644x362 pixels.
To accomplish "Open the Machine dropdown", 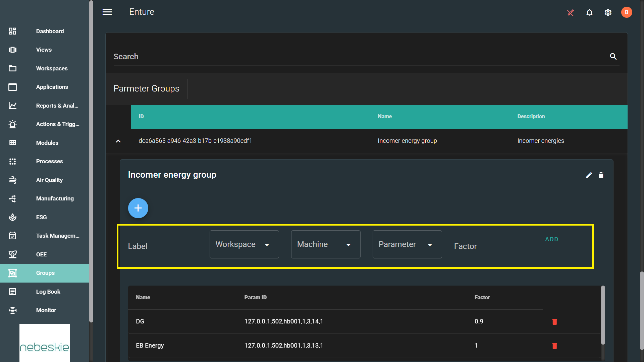I will (326, 244).
